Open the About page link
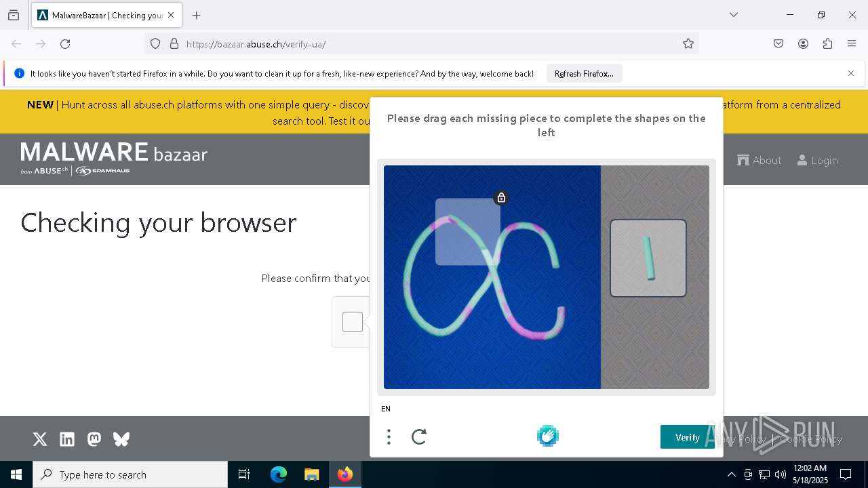 tap(759, 161)
